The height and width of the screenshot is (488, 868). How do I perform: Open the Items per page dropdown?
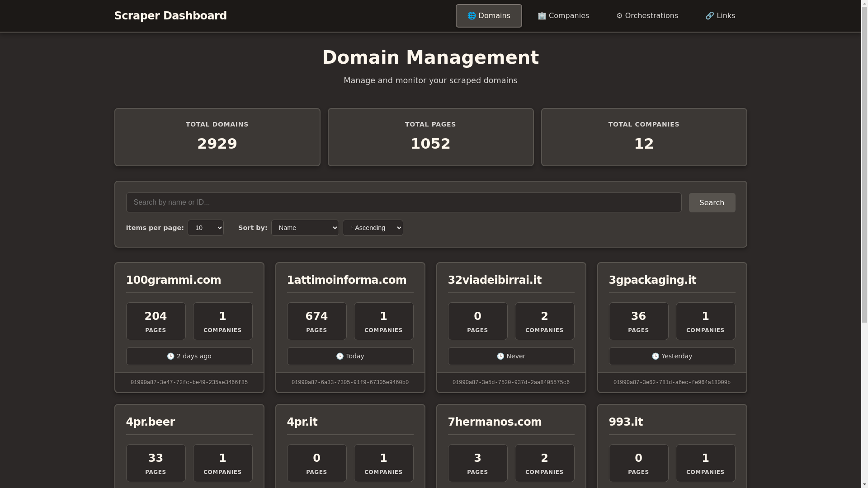206,228
